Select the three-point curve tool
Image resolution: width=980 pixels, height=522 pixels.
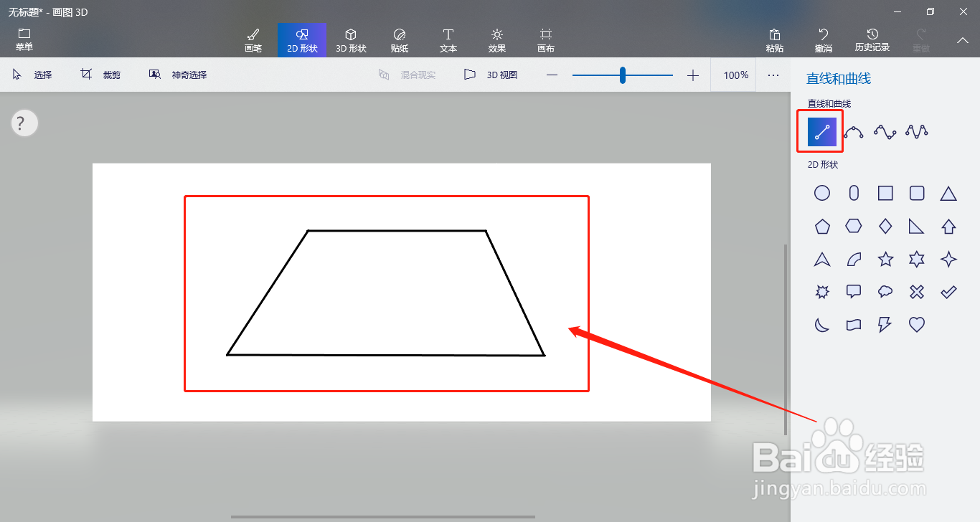point(854,131)
